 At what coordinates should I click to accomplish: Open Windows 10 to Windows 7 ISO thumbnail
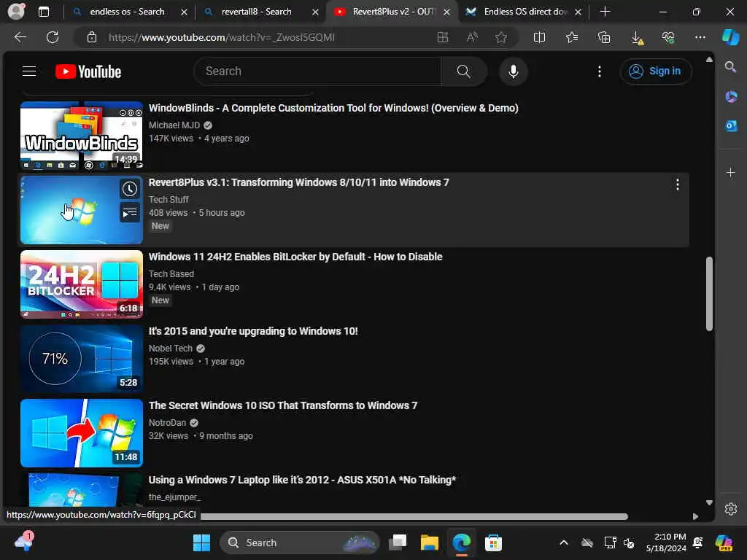(x=82, y=433)
